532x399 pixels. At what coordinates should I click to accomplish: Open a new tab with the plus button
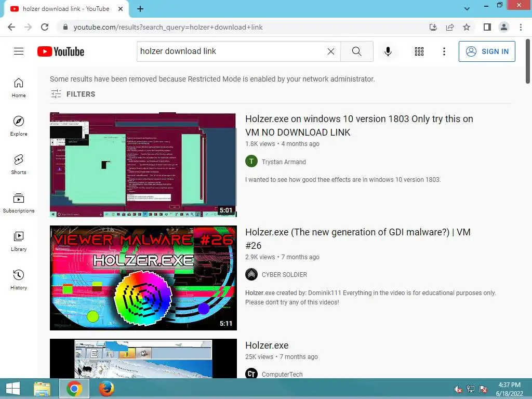point(140,9)
